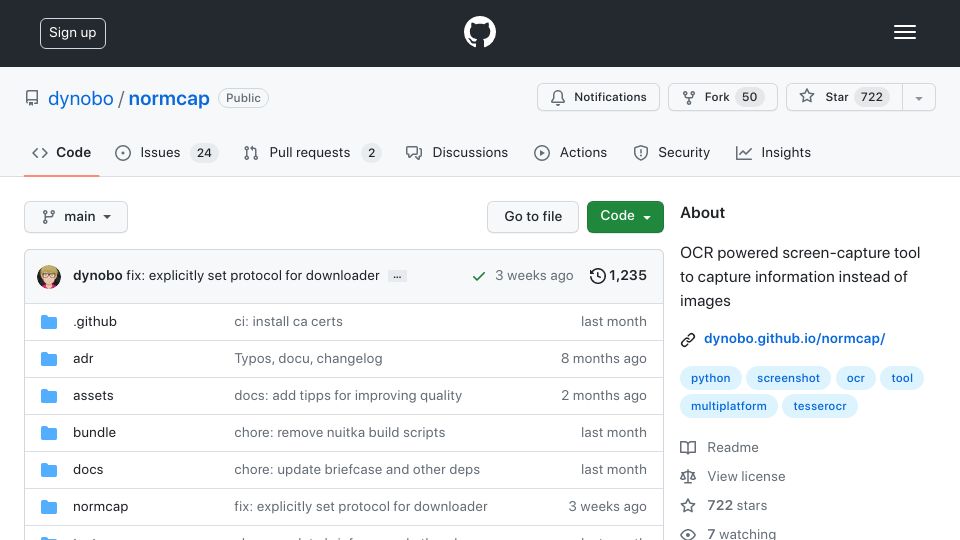960x540 pixels.
Task: Open the normcap repository name link
Action: tap(169, 98)
